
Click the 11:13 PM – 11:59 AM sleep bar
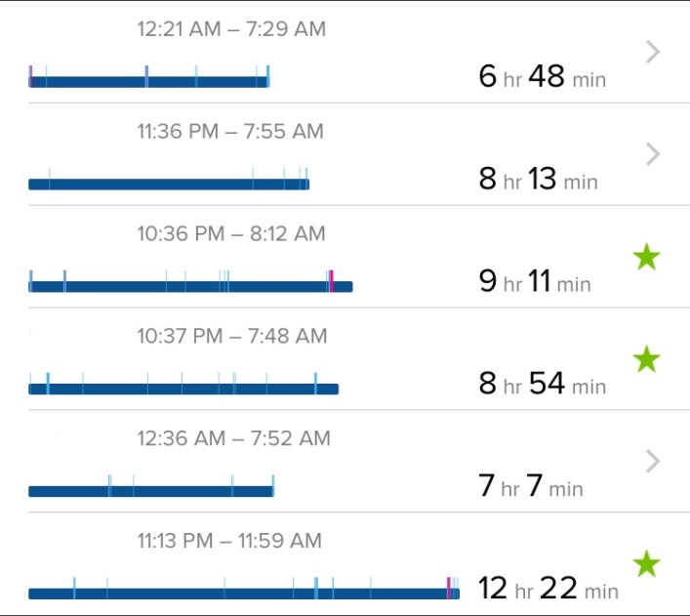[x=244, y=589]
